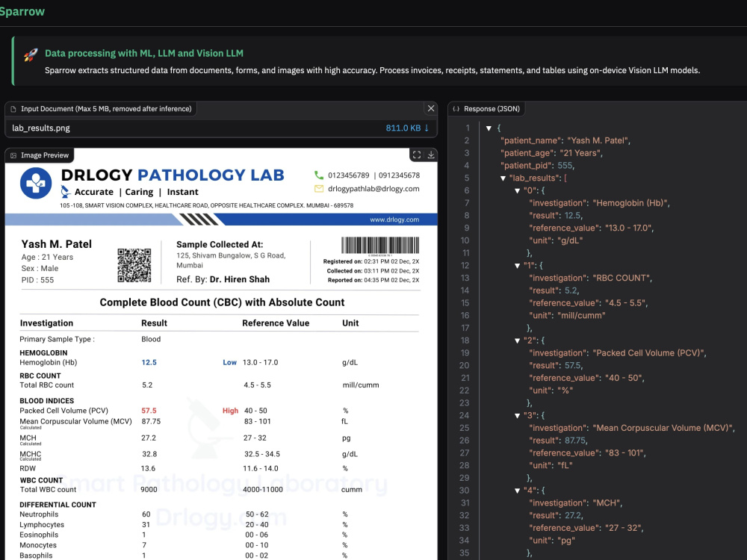Open the image preview in fullscreen

click(417, 155)
